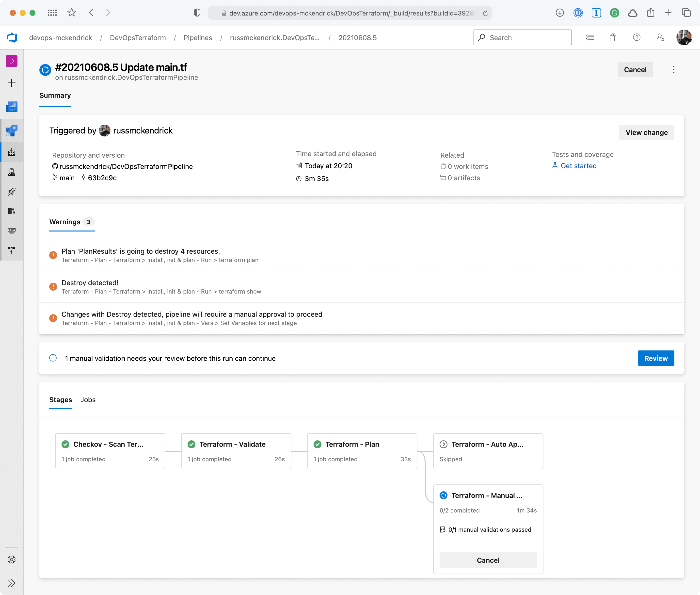
Task: Open Releases rocket icon in sidebar
Action: [12, 192]
